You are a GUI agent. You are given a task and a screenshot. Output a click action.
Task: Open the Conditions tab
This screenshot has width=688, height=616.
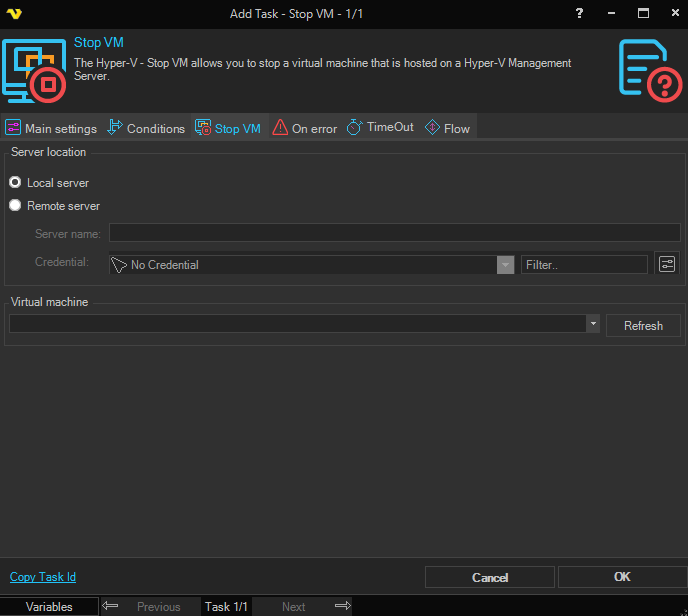pyautogui.click(x=146, y=128)
